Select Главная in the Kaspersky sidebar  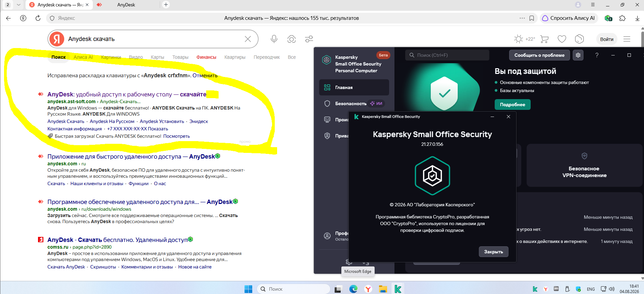pyautogui.click(x=354, y=87)
